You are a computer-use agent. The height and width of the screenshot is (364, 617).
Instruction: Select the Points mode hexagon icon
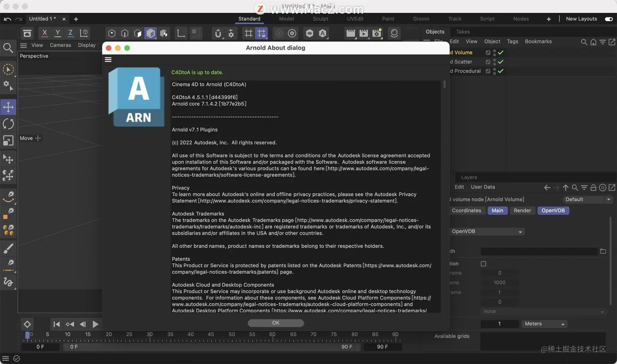tap(112, 33)
